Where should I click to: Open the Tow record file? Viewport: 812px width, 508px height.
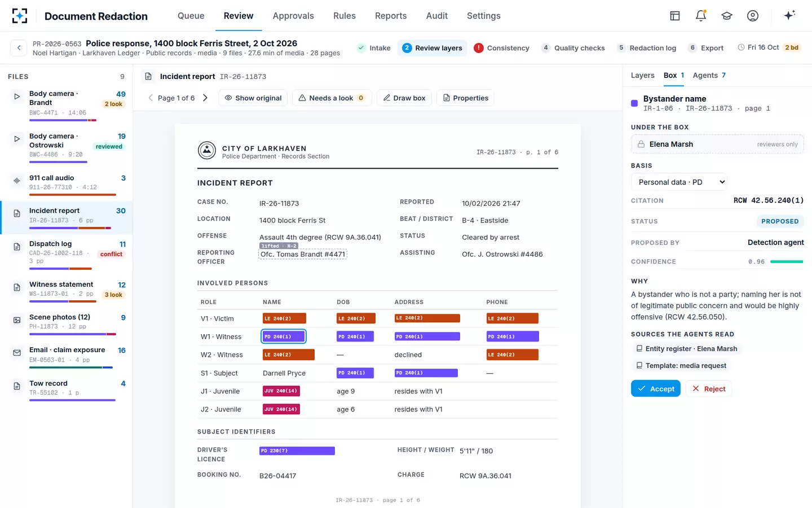click(67, 389)
